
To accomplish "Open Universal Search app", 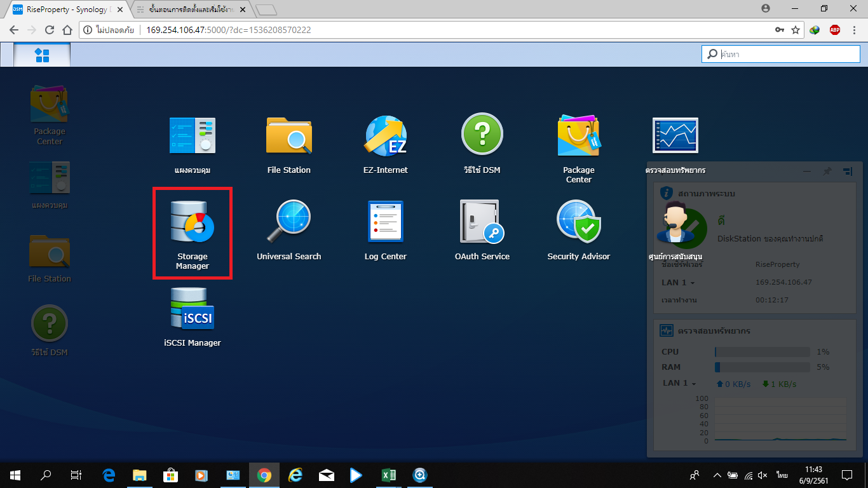I will click(288, 230).
